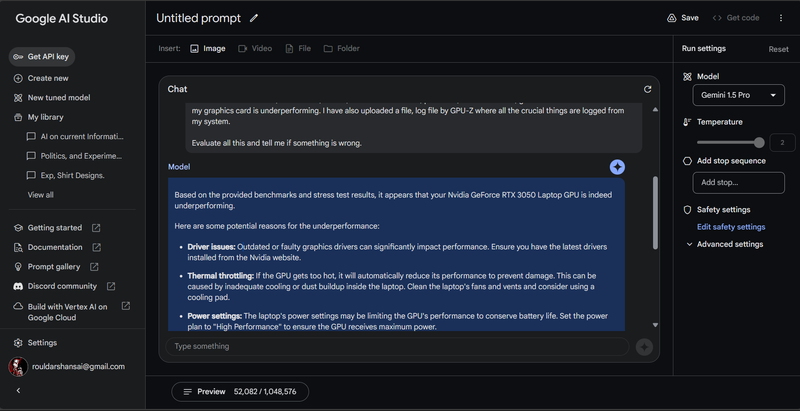Click the run sparkle button beside input
The width and height of the screenshot is (800, 411).
click(x=644, y=347)
